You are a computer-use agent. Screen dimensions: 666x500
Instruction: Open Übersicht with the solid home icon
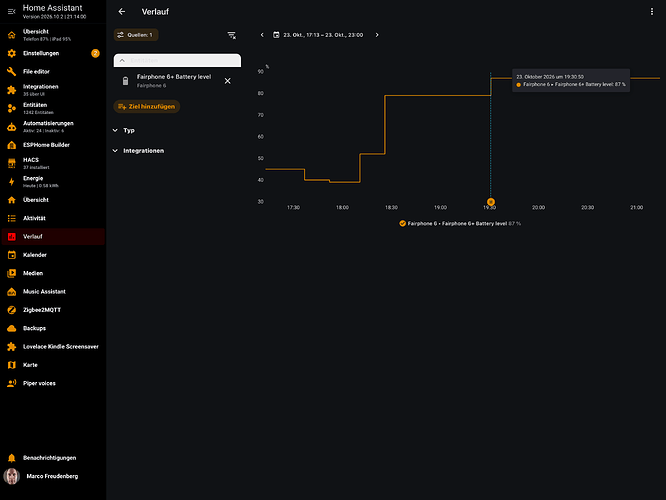point(11,200)
